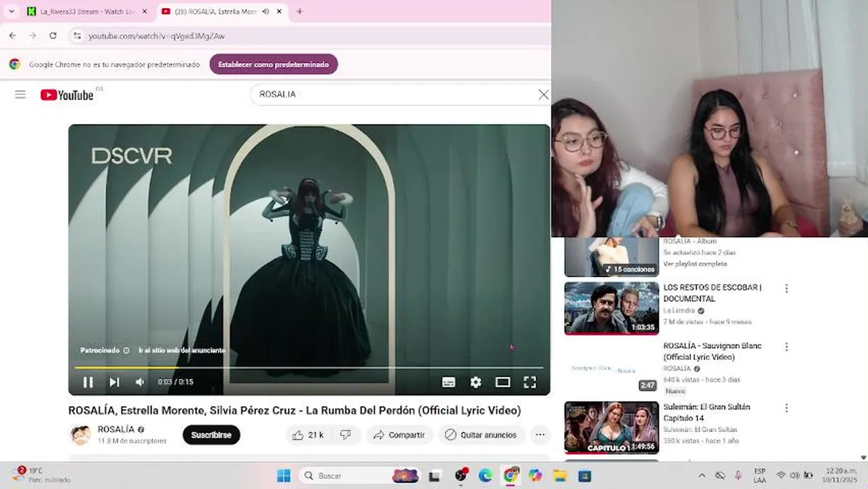Mute the video player volume
868x489 pixels.
[x=140, y=382]
